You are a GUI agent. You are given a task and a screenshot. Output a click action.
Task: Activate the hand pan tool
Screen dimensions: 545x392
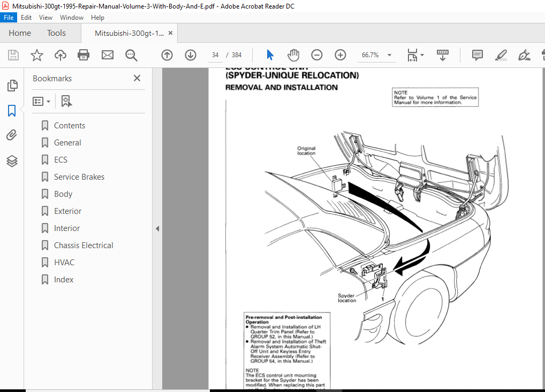pyautogui.click(x=293, y=55)
